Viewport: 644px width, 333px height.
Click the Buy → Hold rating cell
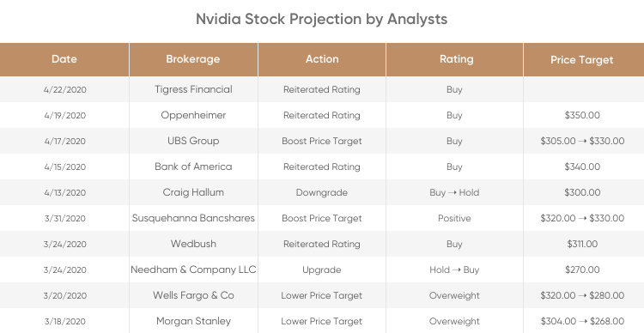click(x=454, y=192)
